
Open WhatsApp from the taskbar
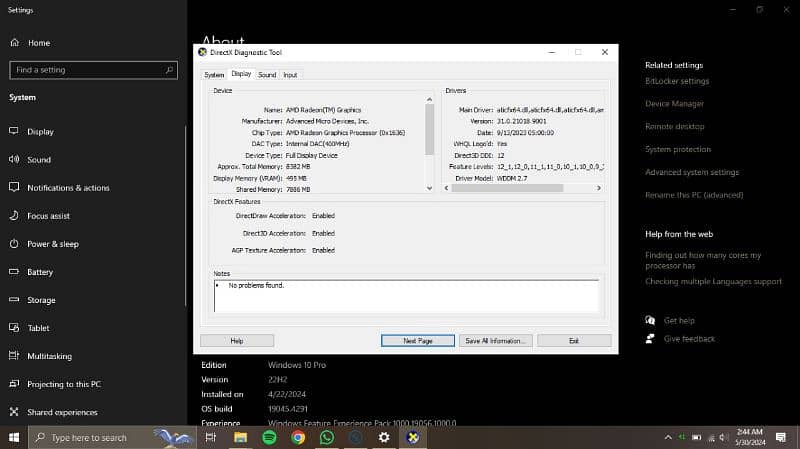327,437
